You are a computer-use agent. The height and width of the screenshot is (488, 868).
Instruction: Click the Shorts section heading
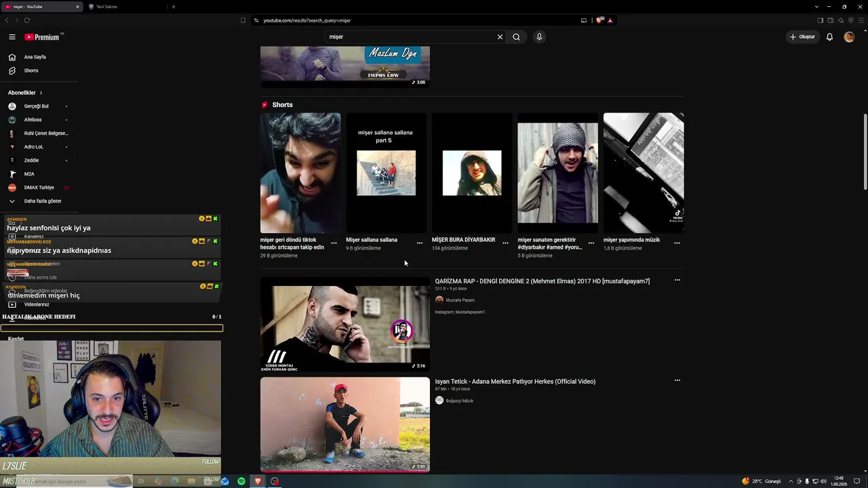click(x=282, y=105)
